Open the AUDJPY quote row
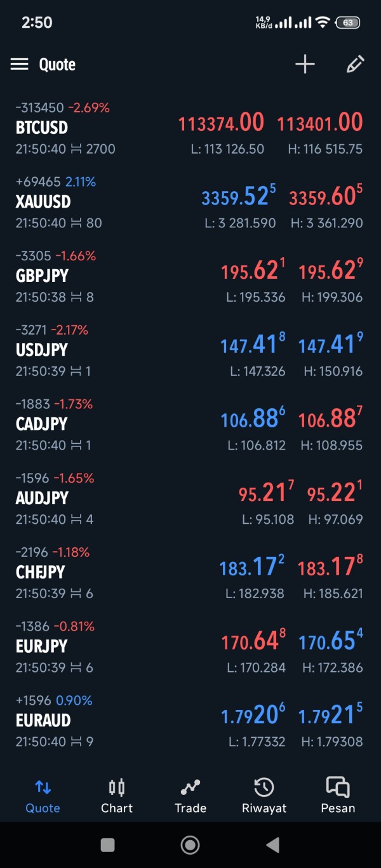 click(x=42, y=498)
